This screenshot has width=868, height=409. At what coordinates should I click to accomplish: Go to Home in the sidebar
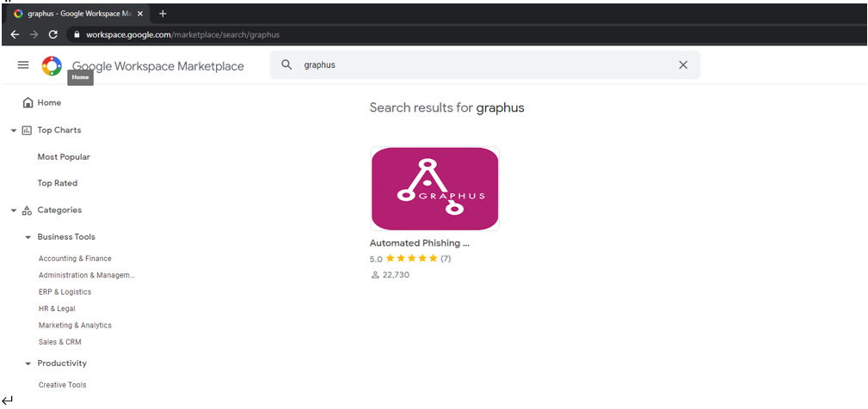[x=49, y=103]
